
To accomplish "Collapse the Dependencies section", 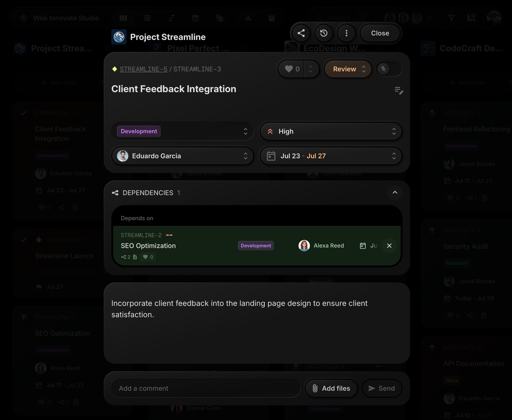I will (x=395, y=193).
